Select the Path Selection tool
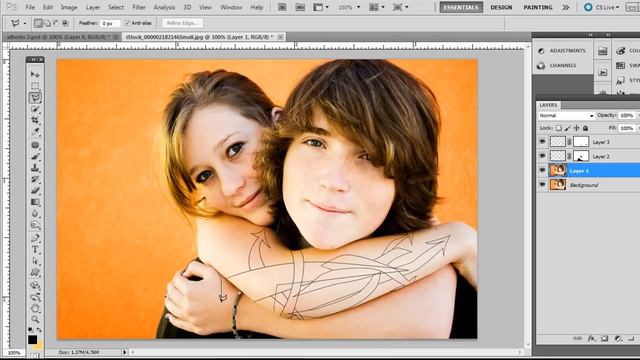Viewport: 640px width, 360px height. click(35, 261)
